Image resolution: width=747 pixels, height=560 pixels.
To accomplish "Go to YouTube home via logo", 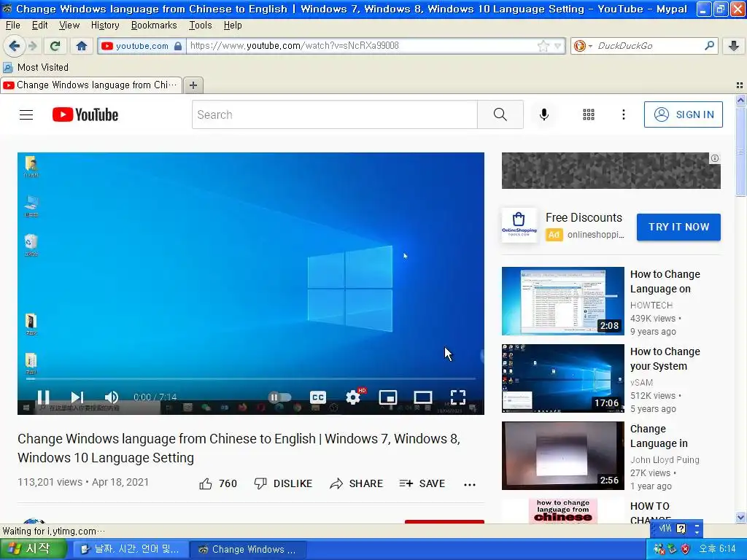I will tap(85, 114).
